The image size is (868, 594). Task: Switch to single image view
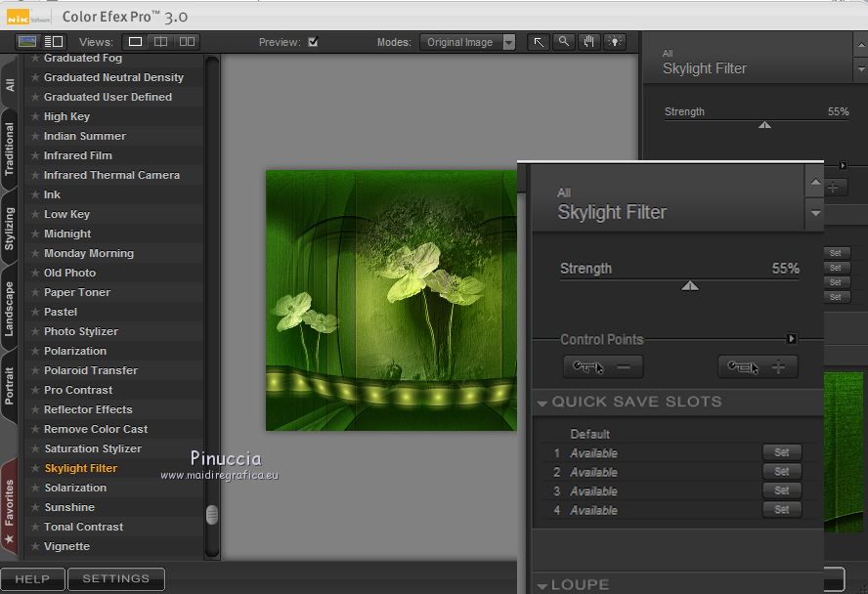(x=136, y=42)
